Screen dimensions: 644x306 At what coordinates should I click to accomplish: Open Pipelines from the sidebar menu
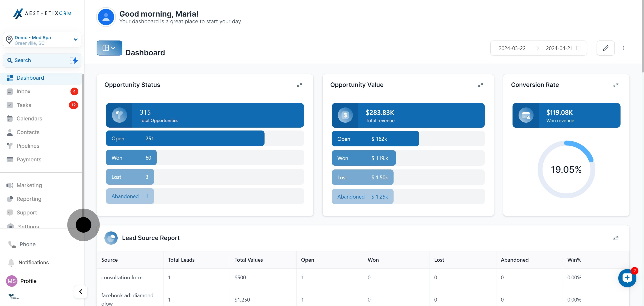28,146
